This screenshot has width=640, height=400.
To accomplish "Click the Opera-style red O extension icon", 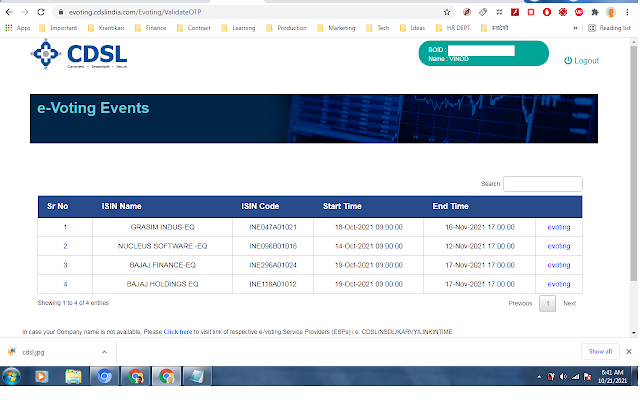I will coord(547,12).
